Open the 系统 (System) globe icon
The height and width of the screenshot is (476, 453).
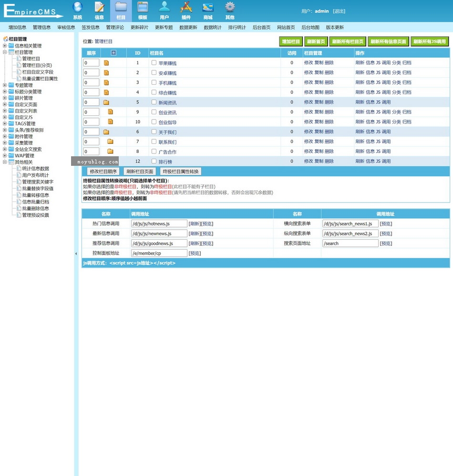click(x=77, y=8)
